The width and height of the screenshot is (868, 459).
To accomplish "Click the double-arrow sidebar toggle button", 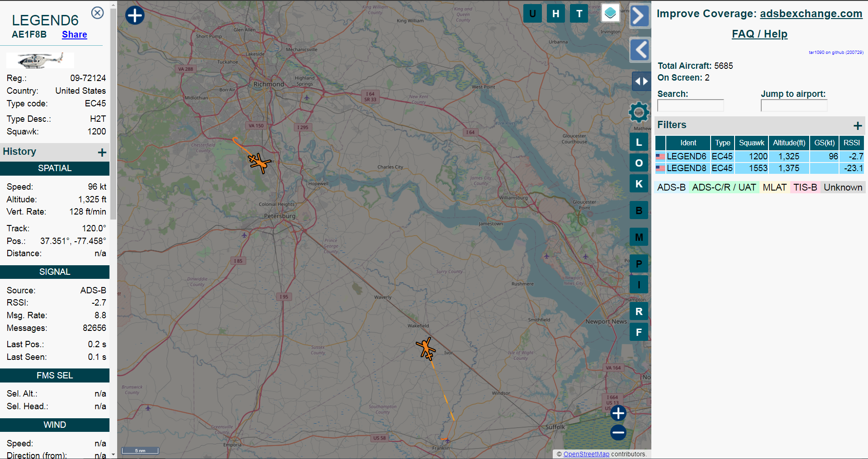I will (641, 81).
